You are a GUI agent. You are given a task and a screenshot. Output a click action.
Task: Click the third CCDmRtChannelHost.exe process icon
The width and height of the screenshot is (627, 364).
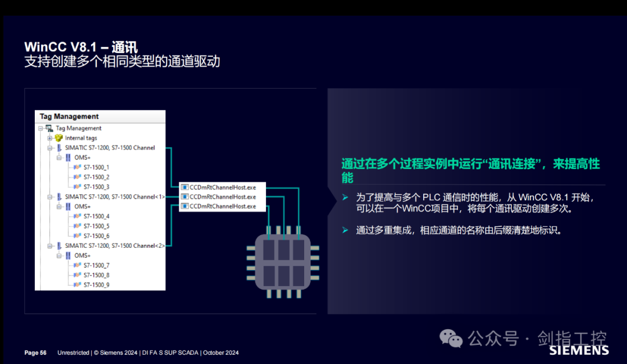coord(185,206)
